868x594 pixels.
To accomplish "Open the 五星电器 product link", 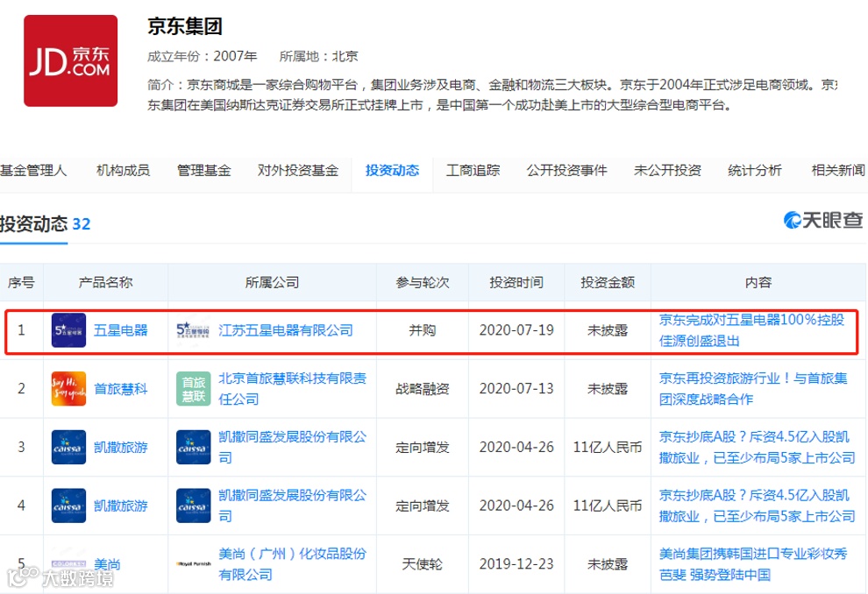I will 121,330.
